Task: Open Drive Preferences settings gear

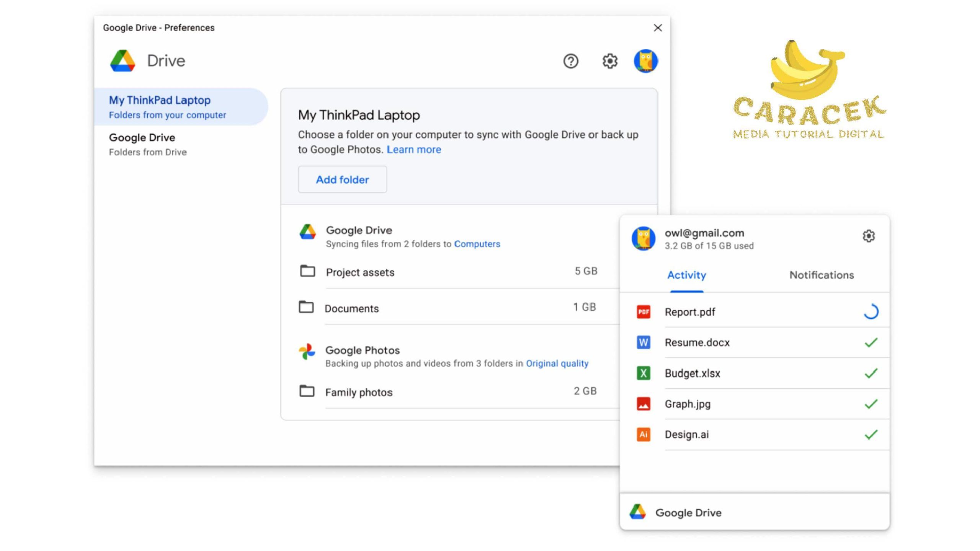Action: pyautogui.click(x=610, y=61)
